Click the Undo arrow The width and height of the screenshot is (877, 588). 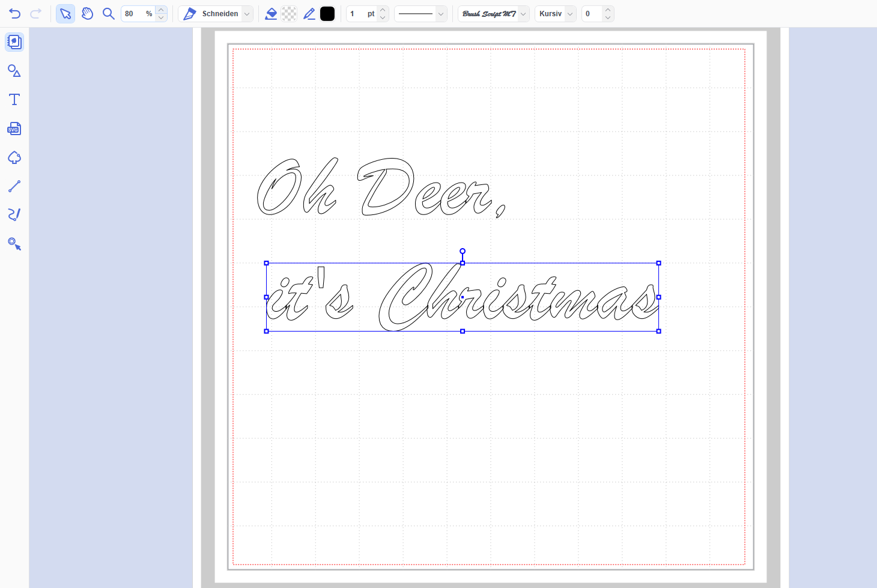click(15, 14)
